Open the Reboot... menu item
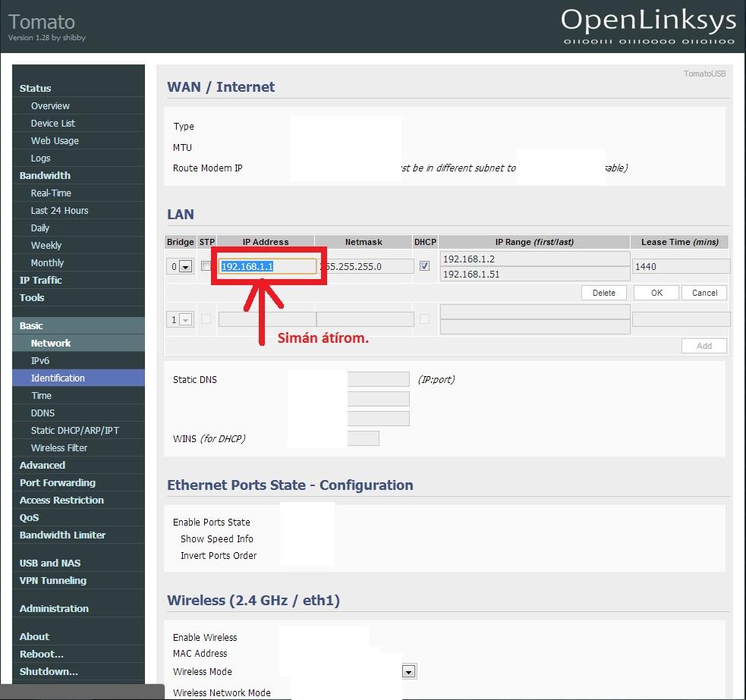Screen dimensions: 746x700 (42, 654)
